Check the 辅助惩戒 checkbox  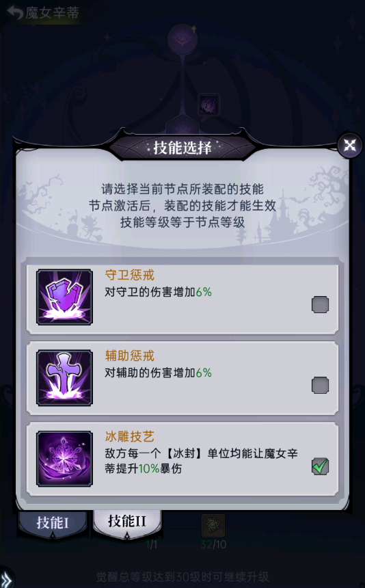point(320,385)
